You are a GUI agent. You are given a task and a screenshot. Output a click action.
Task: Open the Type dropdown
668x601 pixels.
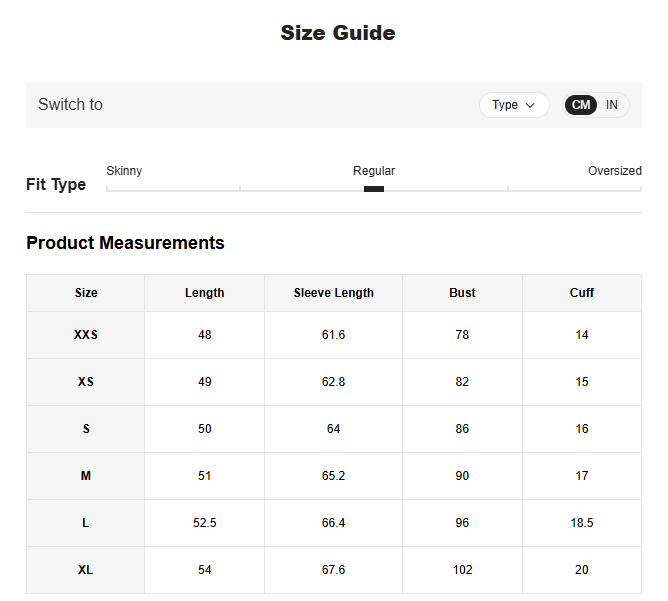tap(513, 105)
